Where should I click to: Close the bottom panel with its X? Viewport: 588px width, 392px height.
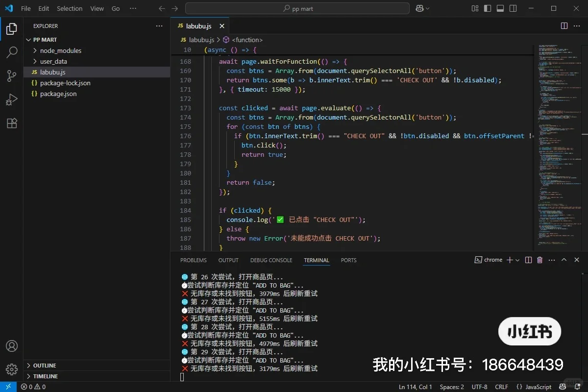[x=577, y=260]
